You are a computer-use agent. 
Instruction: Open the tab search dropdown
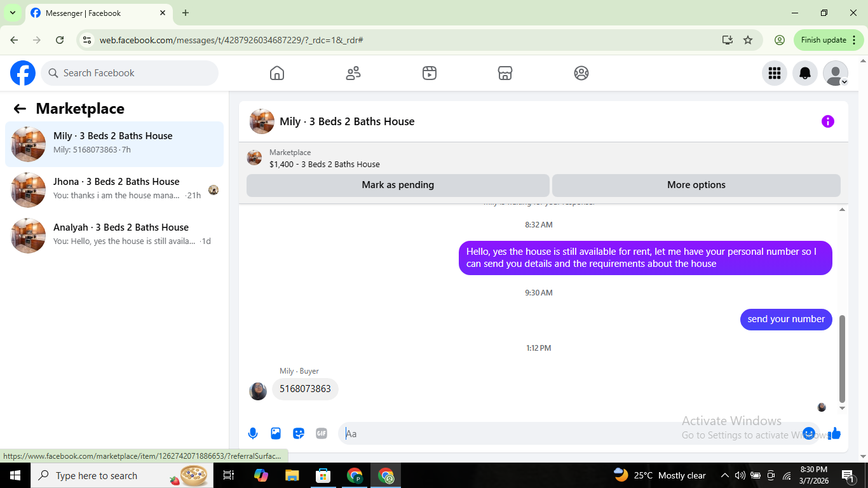(12, 13)
